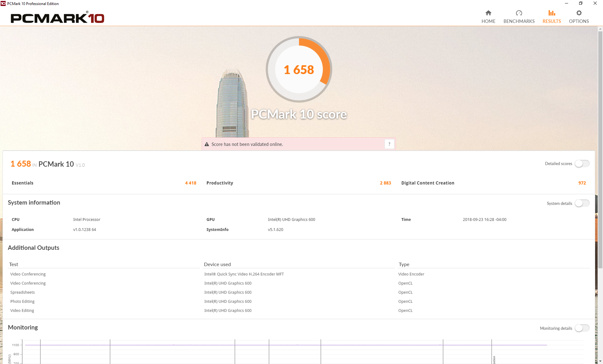The image size is (603, 364).
Task: Click the GPU value Intel(R) UHD Graphics 600
Action: coord(291,220)
